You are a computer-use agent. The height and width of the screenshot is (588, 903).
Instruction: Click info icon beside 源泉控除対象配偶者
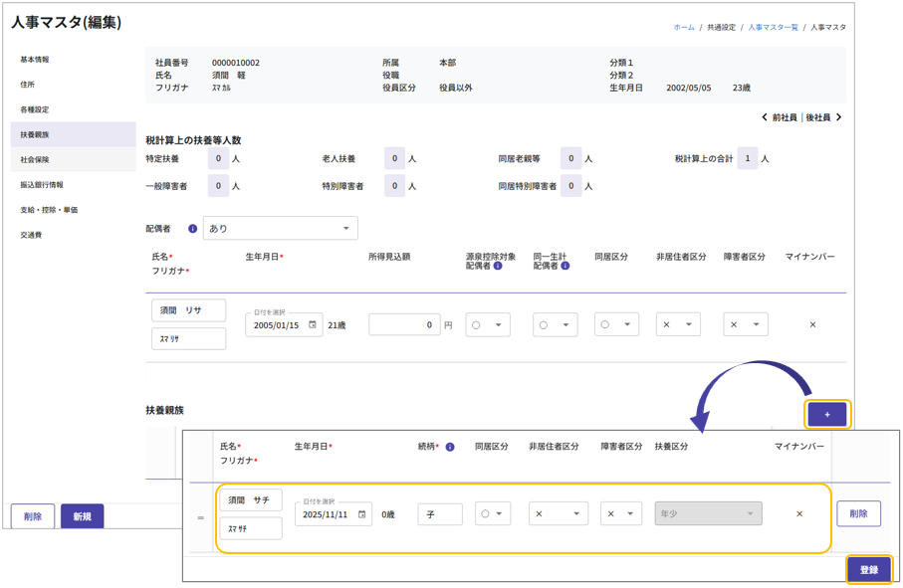point(498,267)
